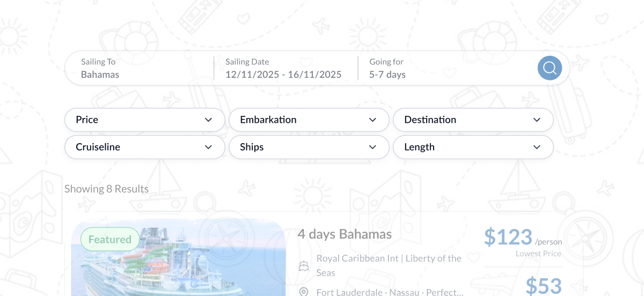Open the Embarkation filter dropdown

coord(309,120)
